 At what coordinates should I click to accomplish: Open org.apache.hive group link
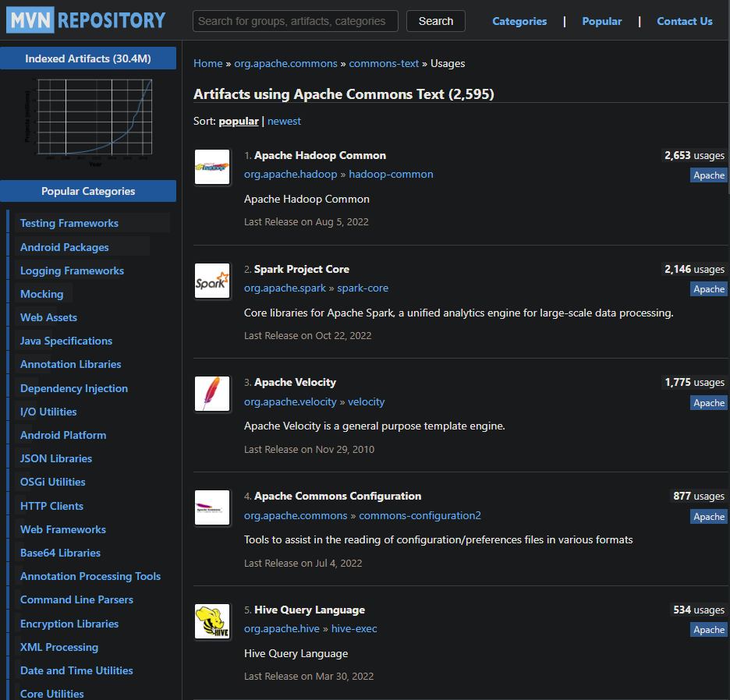click(282, 629)
